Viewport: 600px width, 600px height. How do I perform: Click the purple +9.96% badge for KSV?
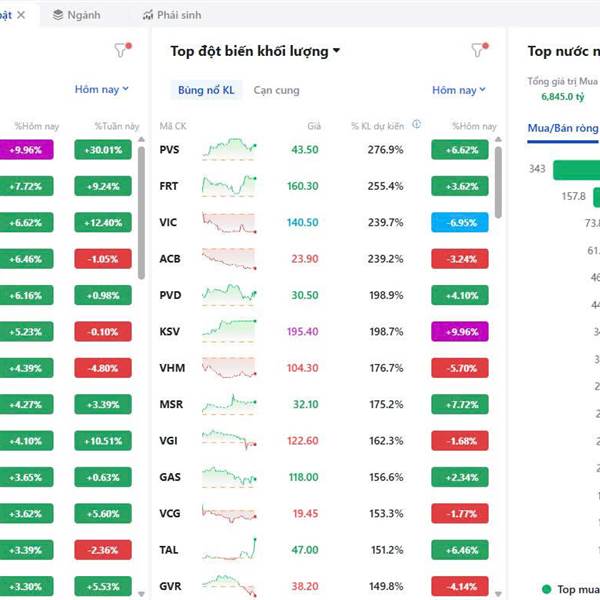(460, 331)
